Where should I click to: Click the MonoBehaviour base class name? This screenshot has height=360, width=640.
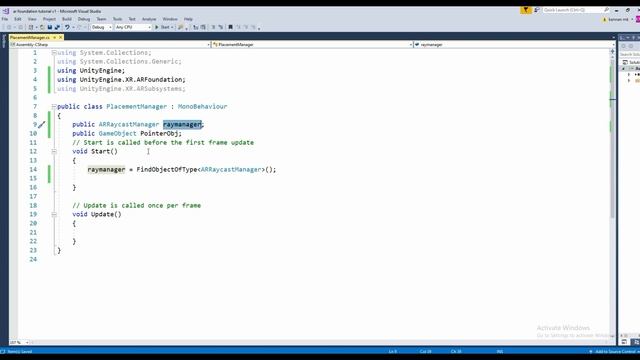tap(202, 107)
